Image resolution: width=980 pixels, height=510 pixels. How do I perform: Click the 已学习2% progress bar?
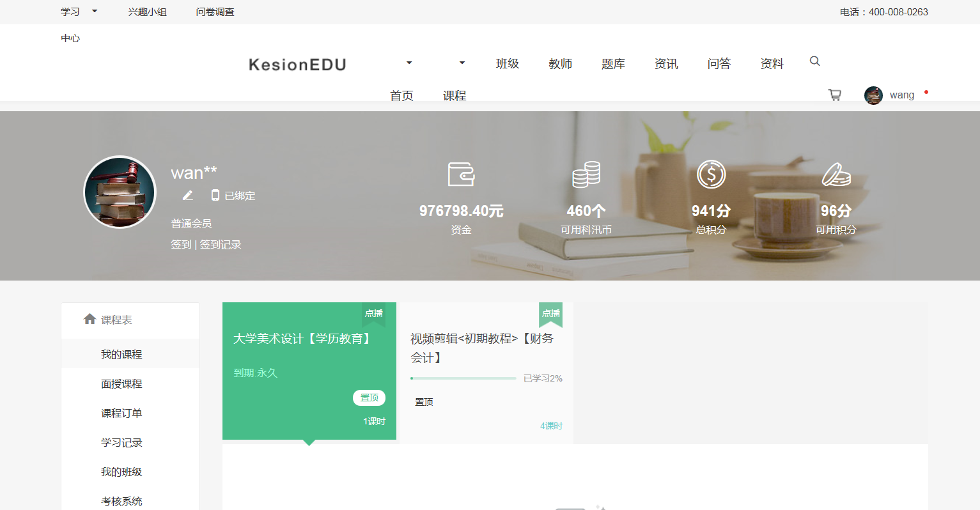click(x=463, y=378)
